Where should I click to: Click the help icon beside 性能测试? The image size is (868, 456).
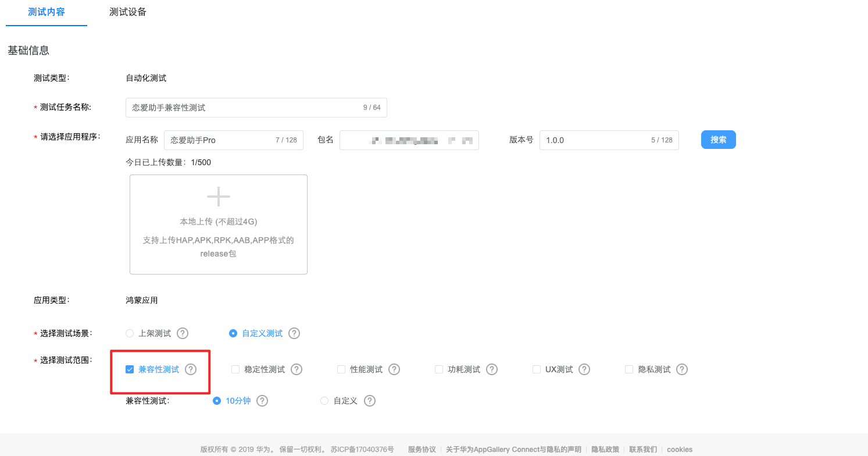pos(394,369)
